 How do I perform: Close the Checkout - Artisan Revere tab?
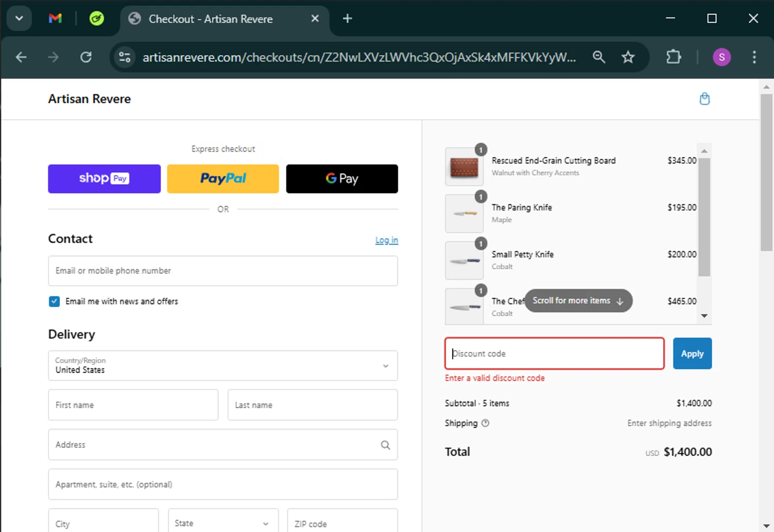pyautogui.click(x=315, y=19)
